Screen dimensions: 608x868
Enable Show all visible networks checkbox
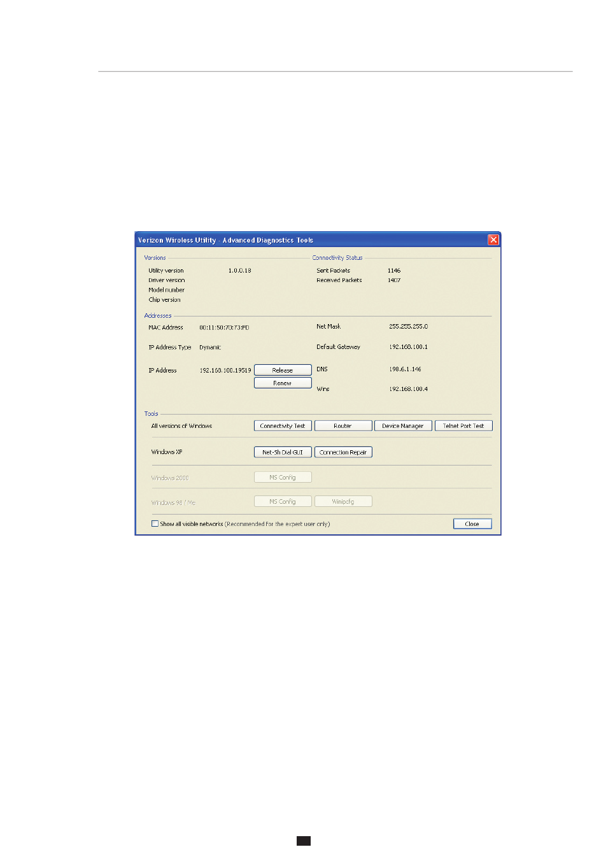click(x=155, y=523)
